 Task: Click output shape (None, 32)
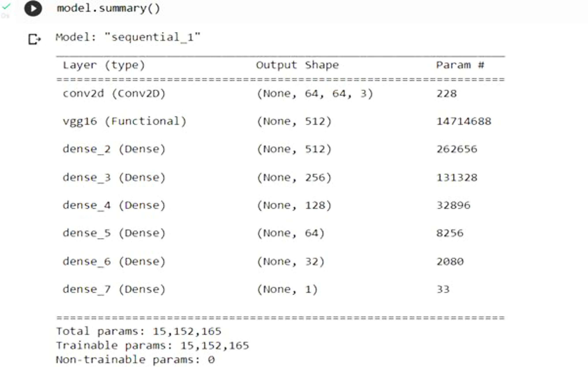tap(291, 262)
